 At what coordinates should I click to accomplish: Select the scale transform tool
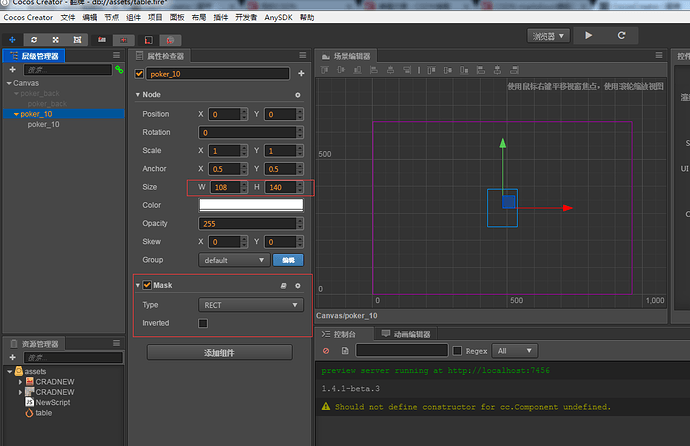pos(53,37)
